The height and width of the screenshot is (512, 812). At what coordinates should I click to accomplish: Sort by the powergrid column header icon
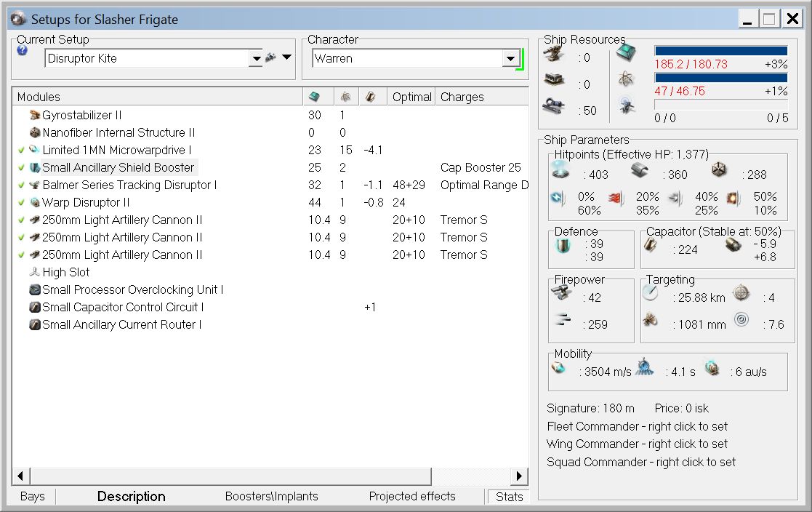[x=346, y=97]
